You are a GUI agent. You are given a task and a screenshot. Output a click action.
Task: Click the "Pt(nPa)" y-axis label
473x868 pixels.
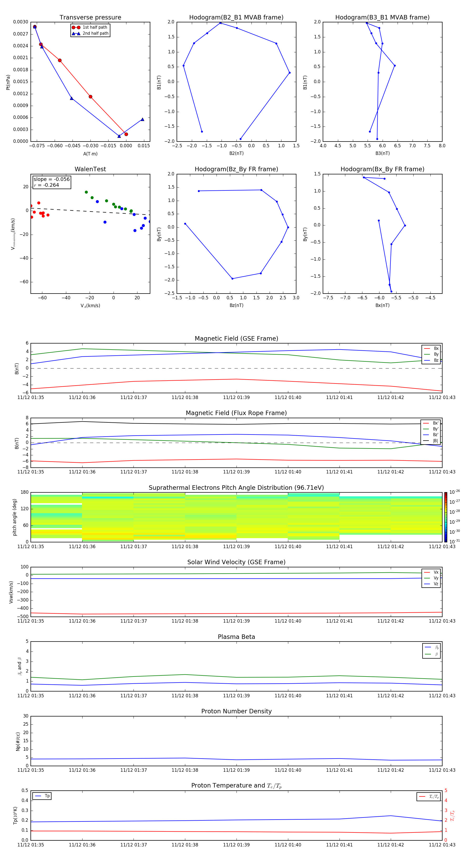pyautogui.click(x=8, y=82)
